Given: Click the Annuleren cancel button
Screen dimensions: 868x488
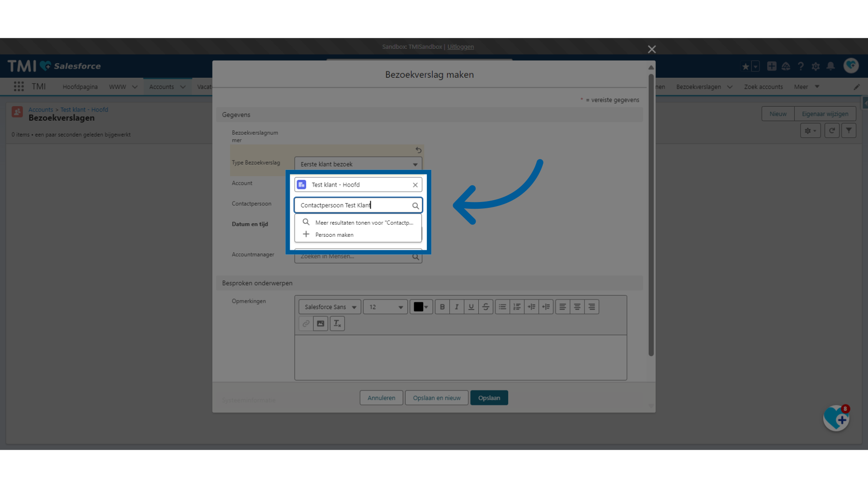Looking at the screenshot, I should point(380,398).
